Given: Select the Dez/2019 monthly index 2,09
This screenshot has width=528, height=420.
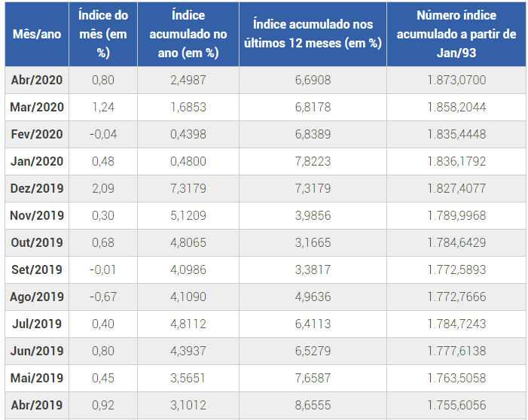Looking at the screenshot, I should [x=102, y=188].
